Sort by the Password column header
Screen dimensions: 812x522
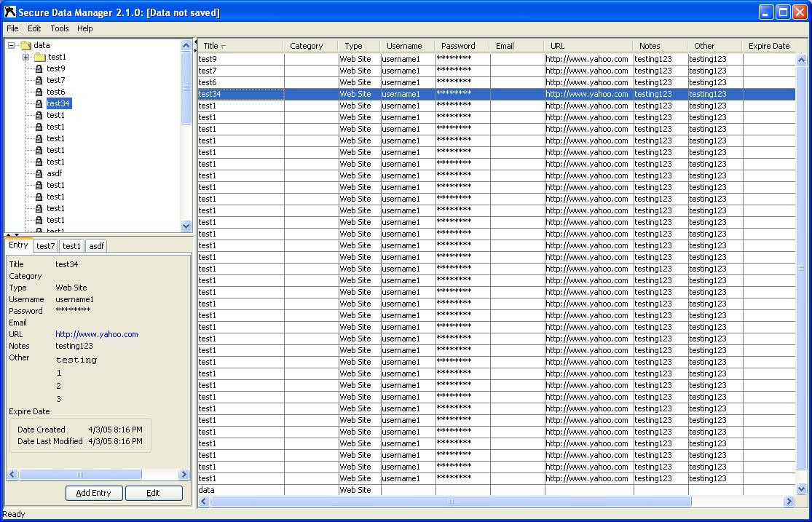pos(462,46)
